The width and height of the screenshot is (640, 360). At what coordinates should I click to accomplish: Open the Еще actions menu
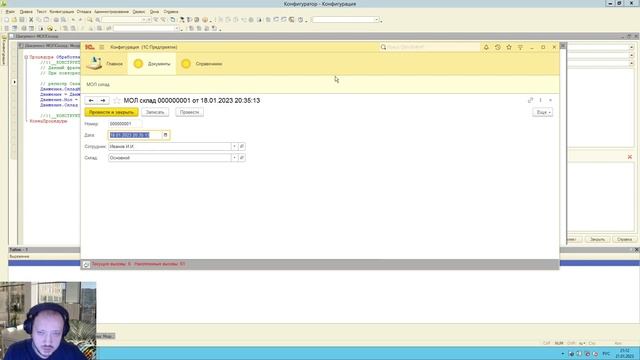542,112
